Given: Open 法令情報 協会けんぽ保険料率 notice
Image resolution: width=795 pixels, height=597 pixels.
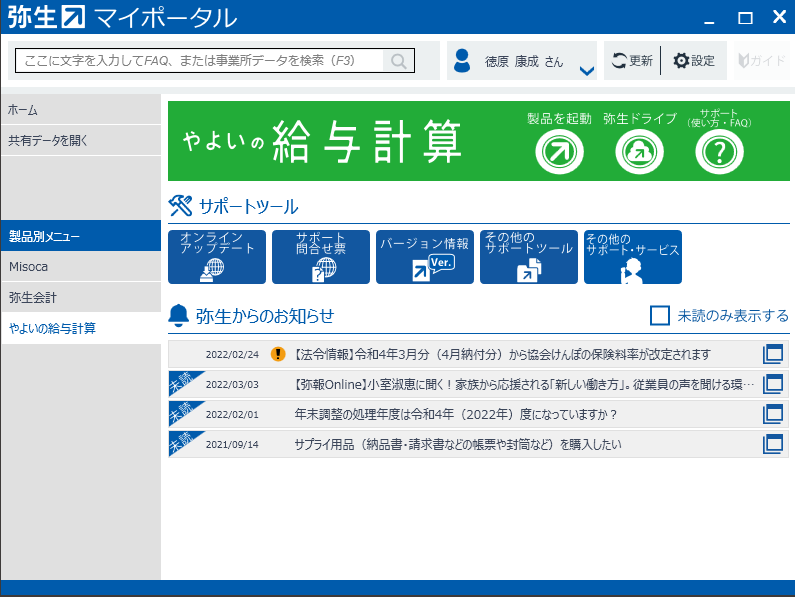Looking at the screenshot, I should [x=478, y=354].
